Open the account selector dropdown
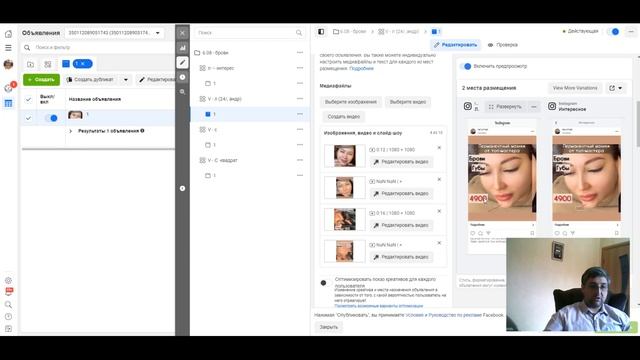This screenshot has height=360, width=640. pyautogui.click(x=115, y=33)
